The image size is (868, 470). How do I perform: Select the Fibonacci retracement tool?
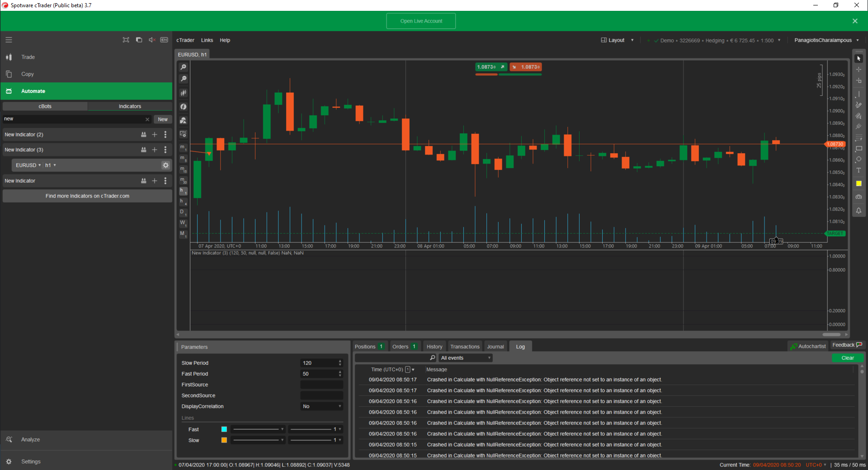[x=859, y=137]
